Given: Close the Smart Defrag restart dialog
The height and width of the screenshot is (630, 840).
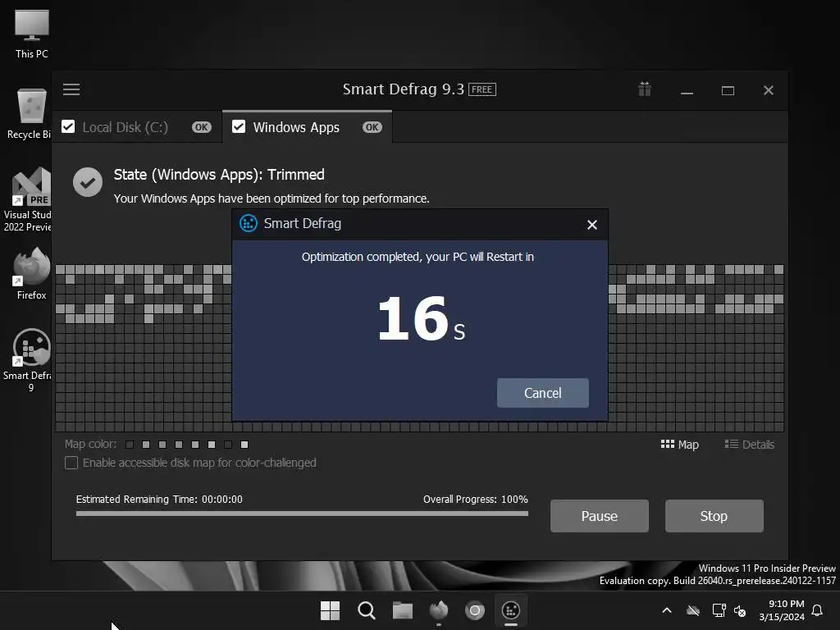Looking at the screenshot, I should coord(592,225).
